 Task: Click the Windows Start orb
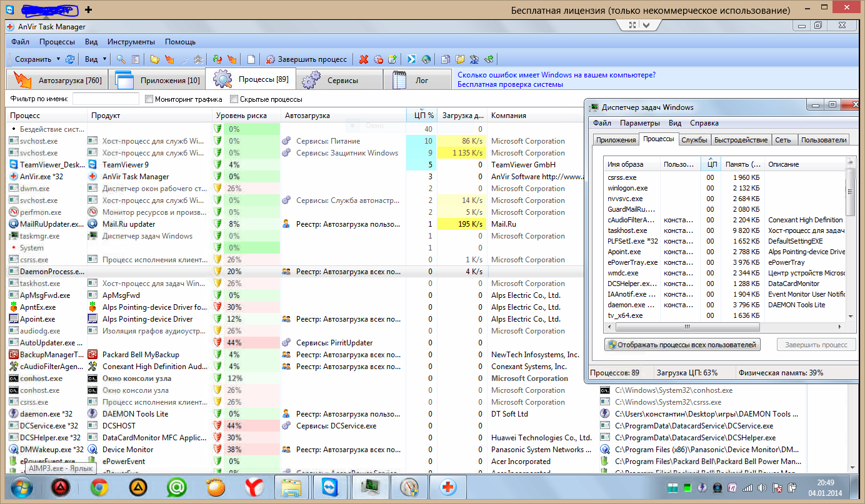tap(22, 487)
